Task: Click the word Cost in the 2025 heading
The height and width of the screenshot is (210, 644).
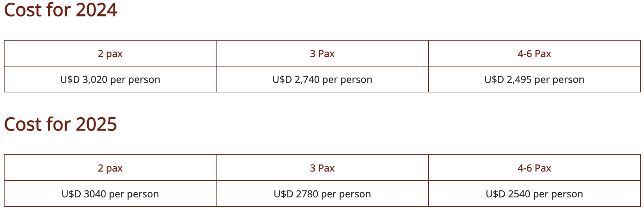Action: (23, 124)
